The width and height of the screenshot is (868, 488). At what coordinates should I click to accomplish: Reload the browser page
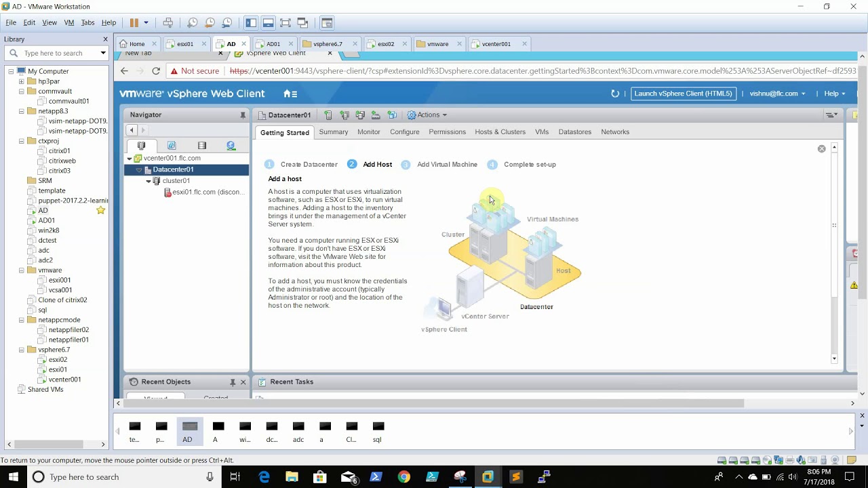pos(156,70)
